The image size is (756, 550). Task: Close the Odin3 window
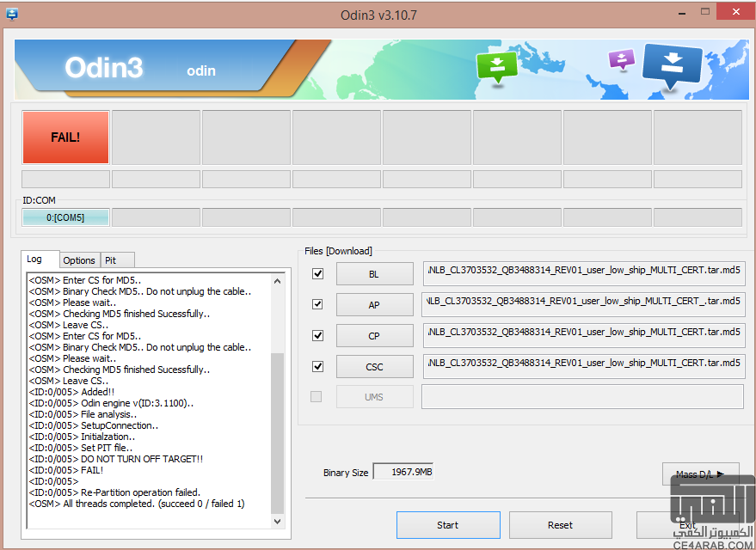tap(735, 11)
